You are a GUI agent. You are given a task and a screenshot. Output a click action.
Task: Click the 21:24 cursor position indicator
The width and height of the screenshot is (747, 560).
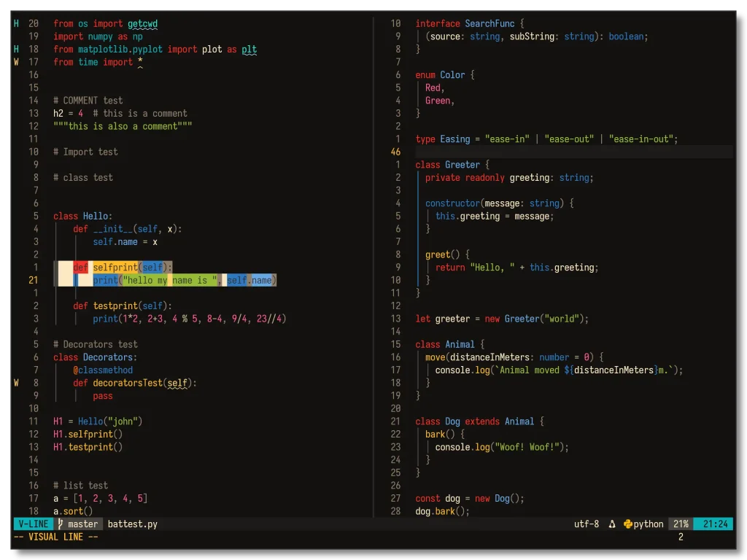(715, 524)
